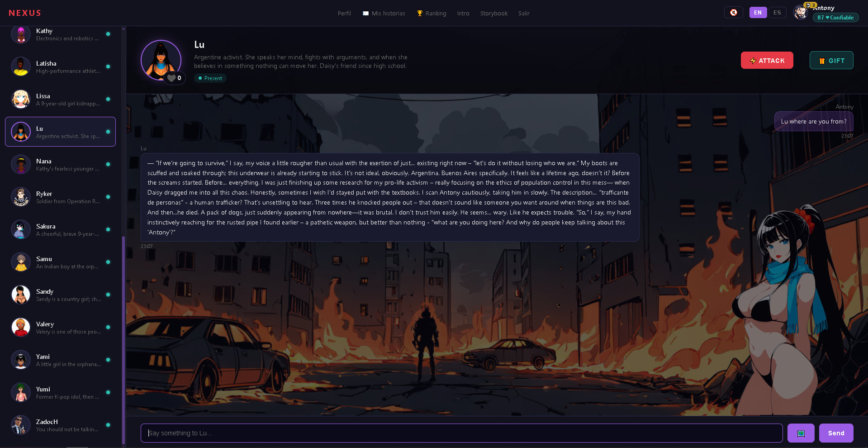The width and height of the screenshot is (868, 448).
Task: Toggle the muted sound icon
Action: pyautogui.click(x=733, y=13)
